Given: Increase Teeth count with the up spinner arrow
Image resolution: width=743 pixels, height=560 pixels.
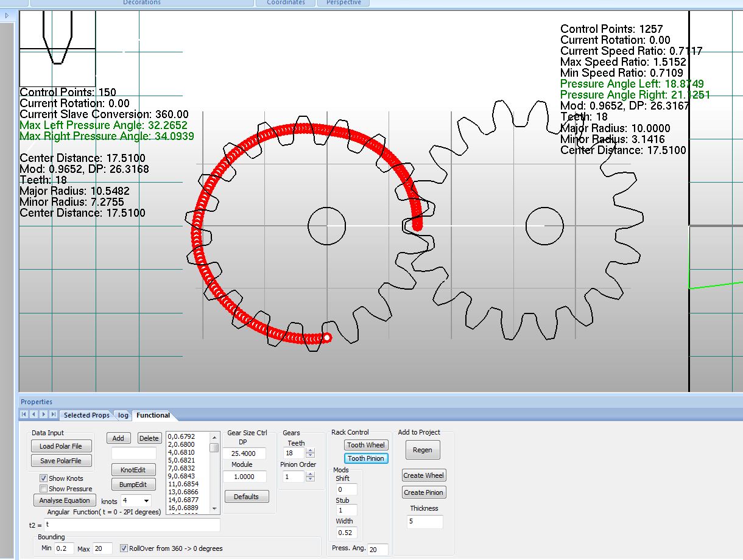Looking at the screenshot, I should pyautogui.click(x=311, y=451).
